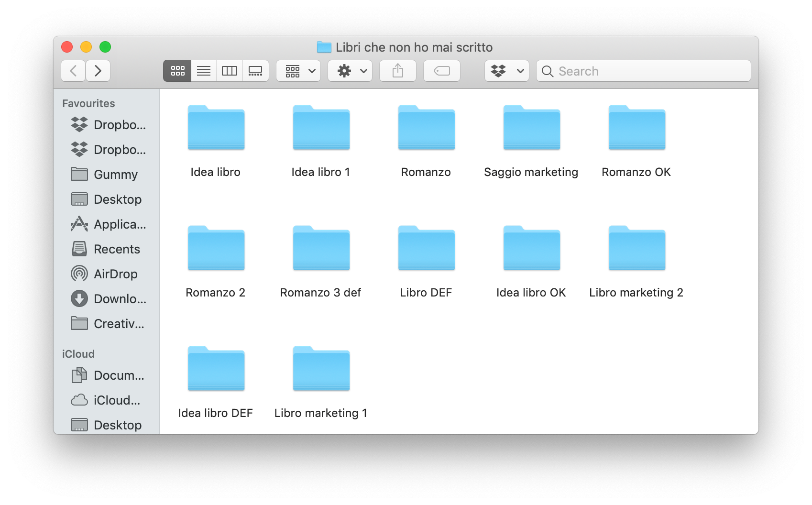Switch to list view
This screenshot has width=812, height=505.
[x=204, y=71]
